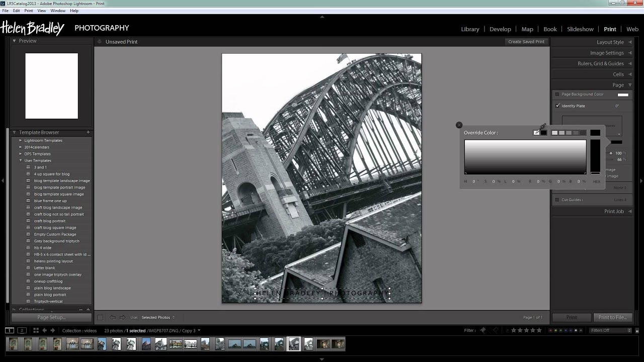Open grid view icon in filmstrip bar
644x362 pixels.
pyautogui.click(x=36, y=330)
